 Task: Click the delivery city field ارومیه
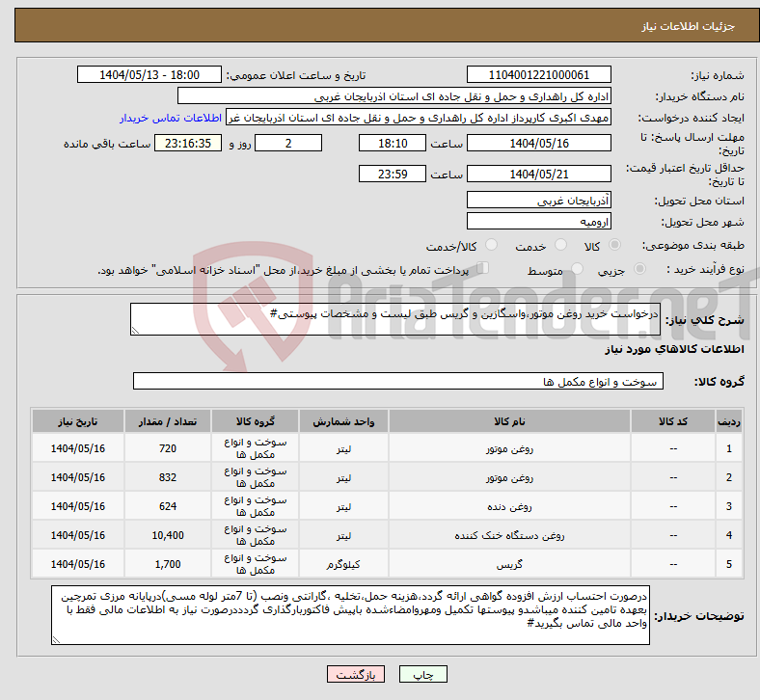coord(538,222)
